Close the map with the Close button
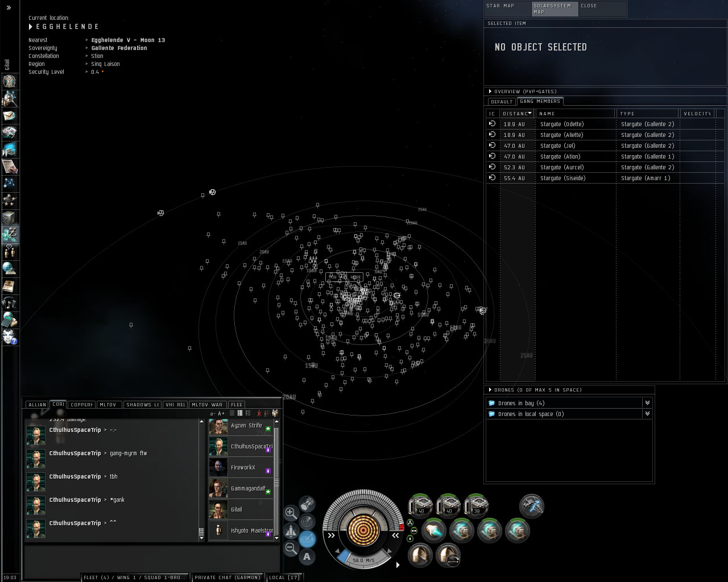The height and width of the screenshot is (582, 728). [603, 9]
